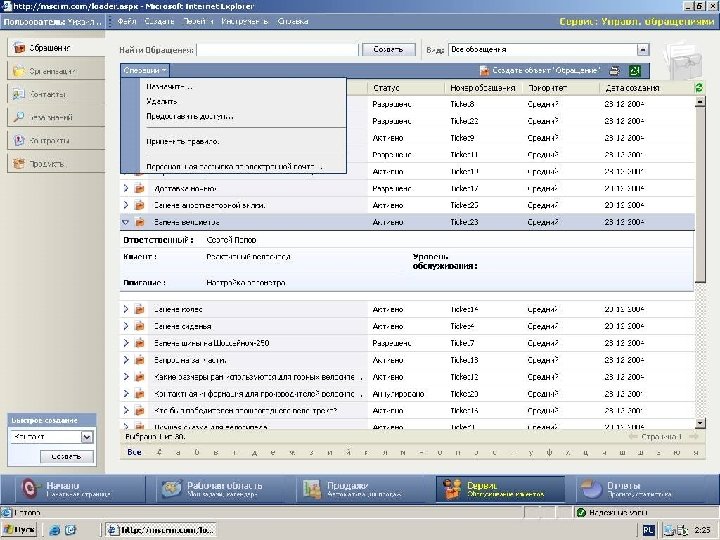The image size is (720, 540).
Task: Click the green Excel export icon
Action: (635, 71)
